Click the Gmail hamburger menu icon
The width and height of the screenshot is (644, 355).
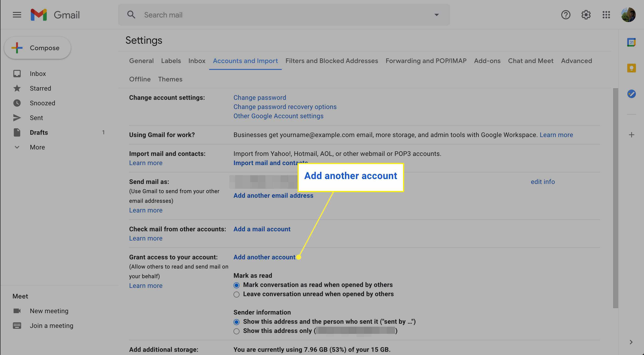16,15
